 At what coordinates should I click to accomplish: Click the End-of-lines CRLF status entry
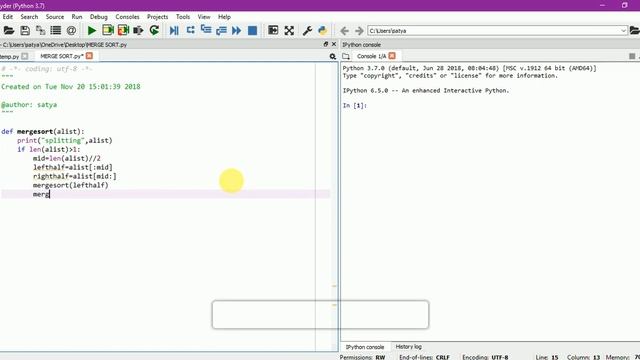click(x=424, y=357)
